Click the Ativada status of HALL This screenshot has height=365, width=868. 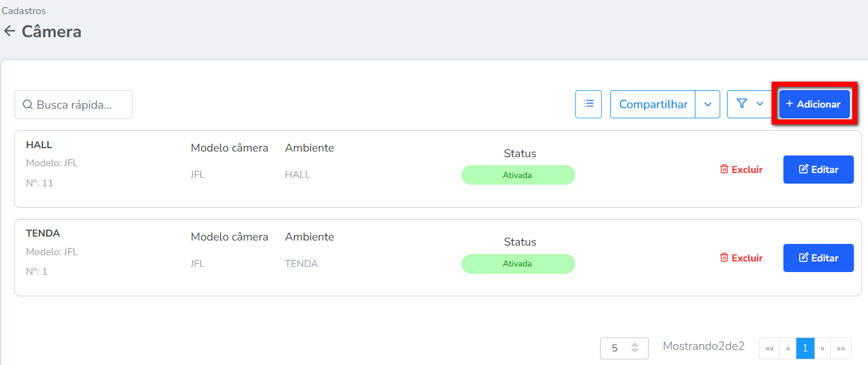518,175
